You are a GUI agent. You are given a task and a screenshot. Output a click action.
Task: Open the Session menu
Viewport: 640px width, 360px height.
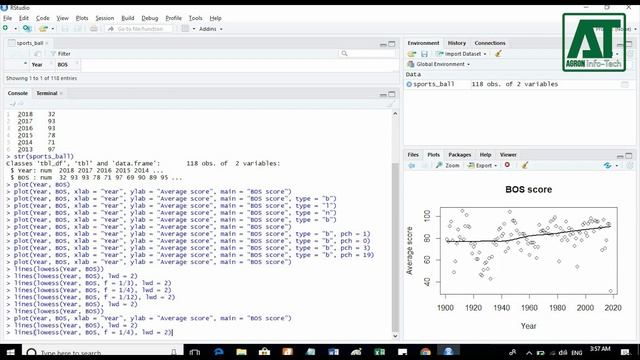pos(105,18)
